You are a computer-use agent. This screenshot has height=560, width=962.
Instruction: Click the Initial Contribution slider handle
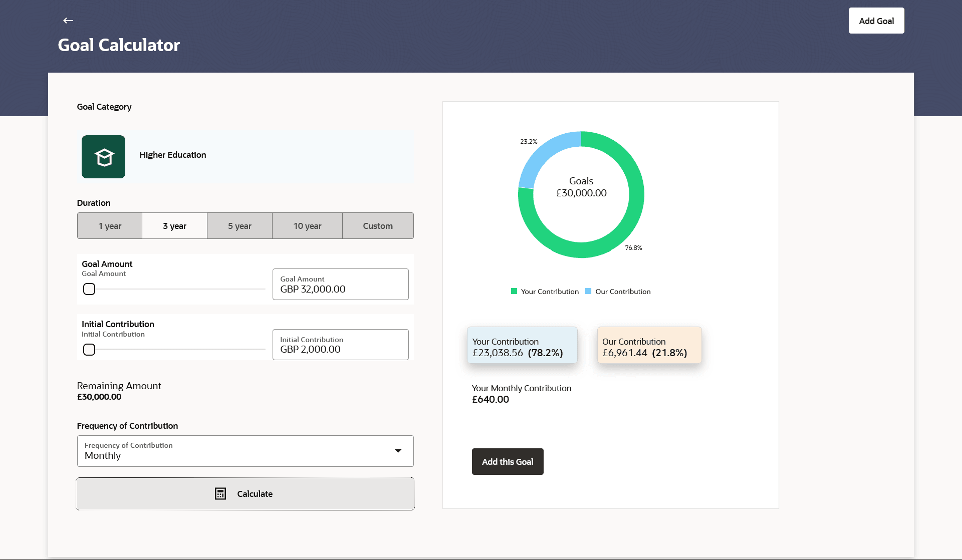[89, 350]
